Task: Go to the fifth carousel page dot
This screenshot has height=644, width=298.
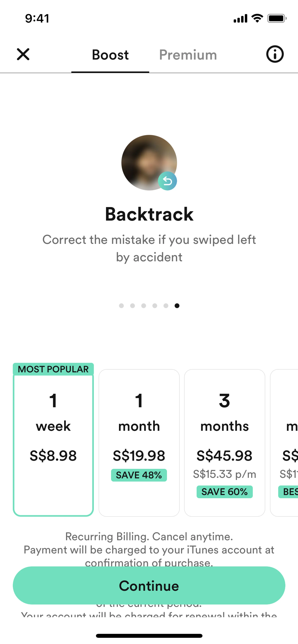Action: [x=166, y=306]
